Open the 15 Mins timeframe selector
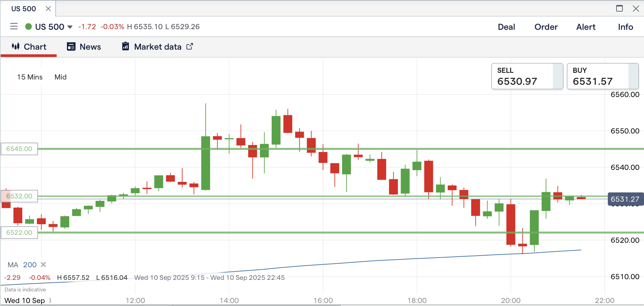 tap(30, 77)
